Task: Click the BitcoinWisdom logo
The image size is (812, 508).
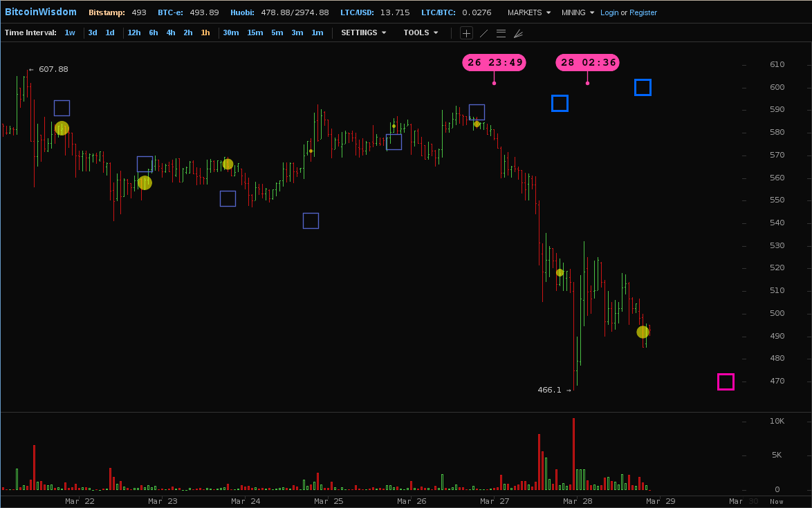Action: (41, 12)
